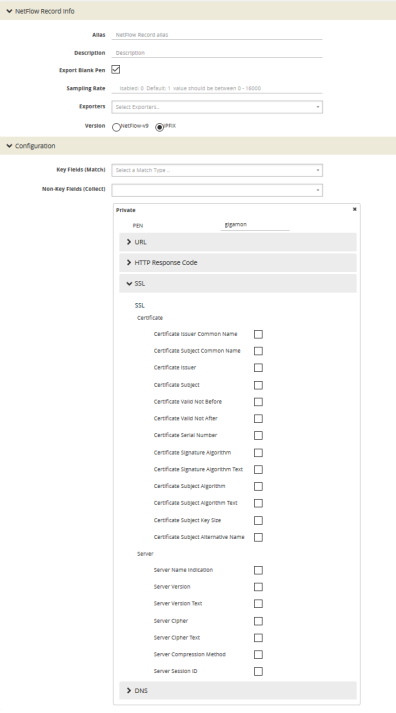This screenshot has width=396, height=713.
Task: Open the Non-Key Fields (Collect) dropdown
Action: pyautogui.click(x=217, y=190)
